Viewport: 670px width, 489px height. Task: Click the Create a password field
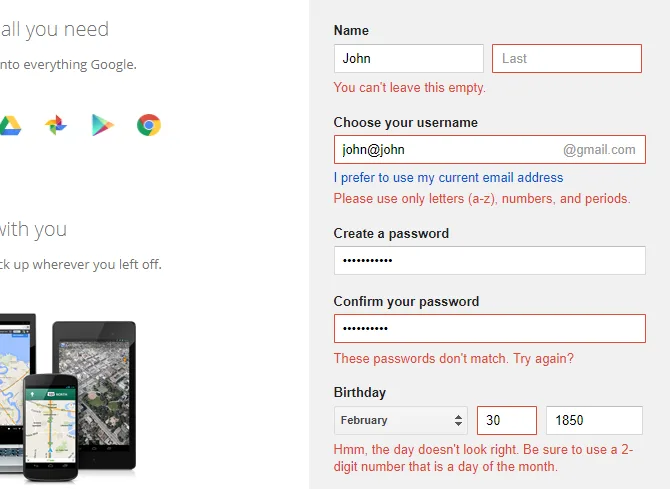coord(489,261)
